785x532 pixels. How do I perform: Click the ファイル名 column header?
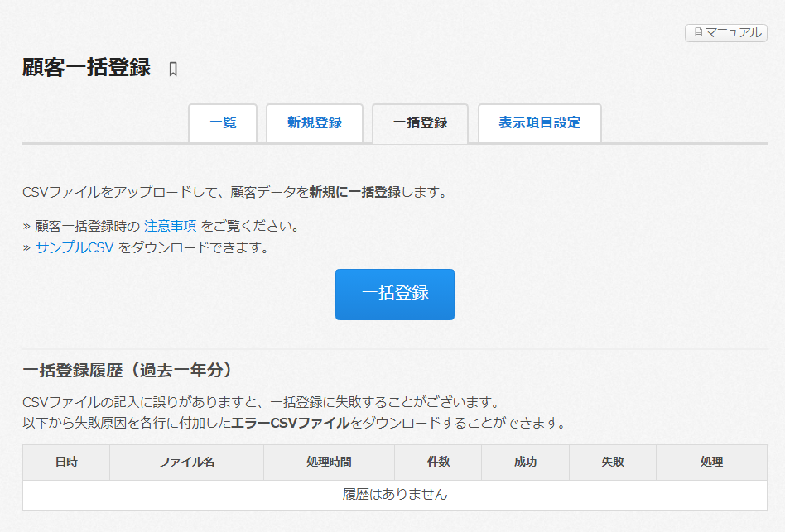tap(186, 462)
